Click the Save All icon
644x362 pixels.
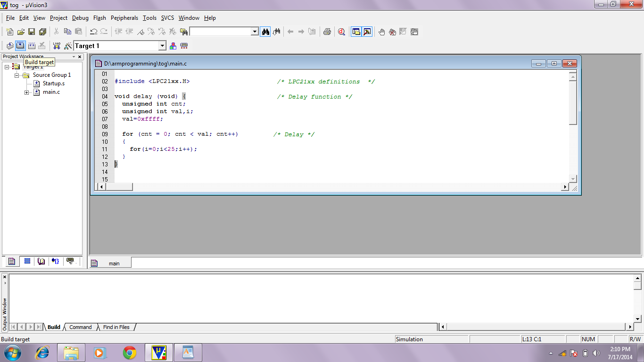(x=42, y=32)
